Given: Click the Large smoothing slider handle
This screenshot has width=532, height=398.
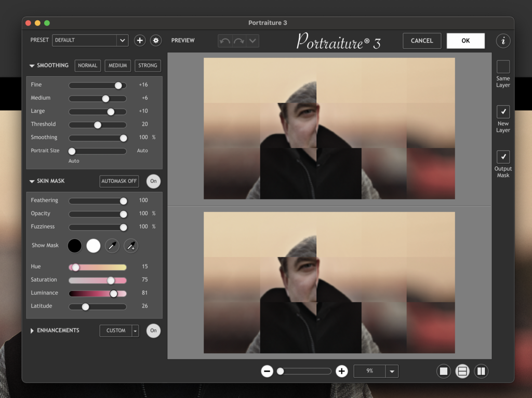Looking at the screenshot, I should pos(111,112).
